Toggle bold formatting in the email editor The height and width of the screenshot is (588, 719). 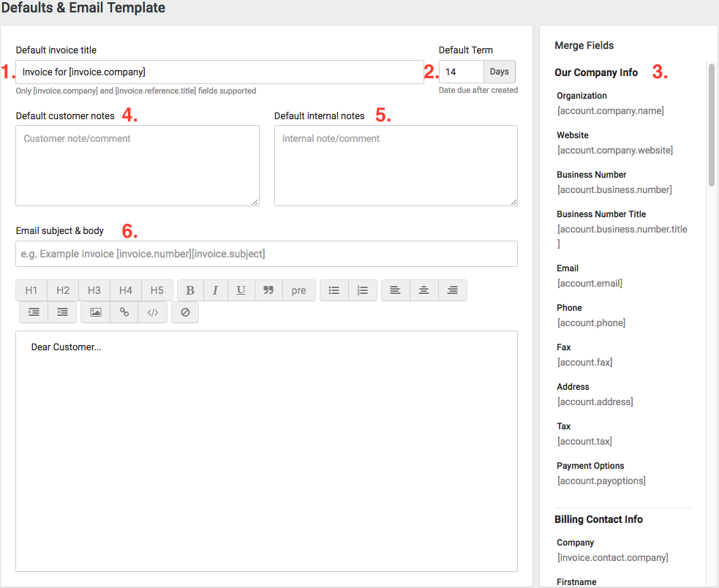pyautogui.click(x=189, y=290)
